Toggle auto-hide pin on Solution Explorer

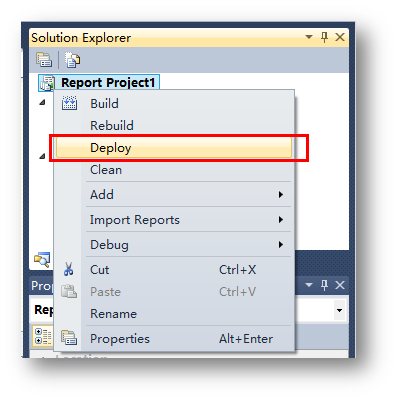click(324, 37)
